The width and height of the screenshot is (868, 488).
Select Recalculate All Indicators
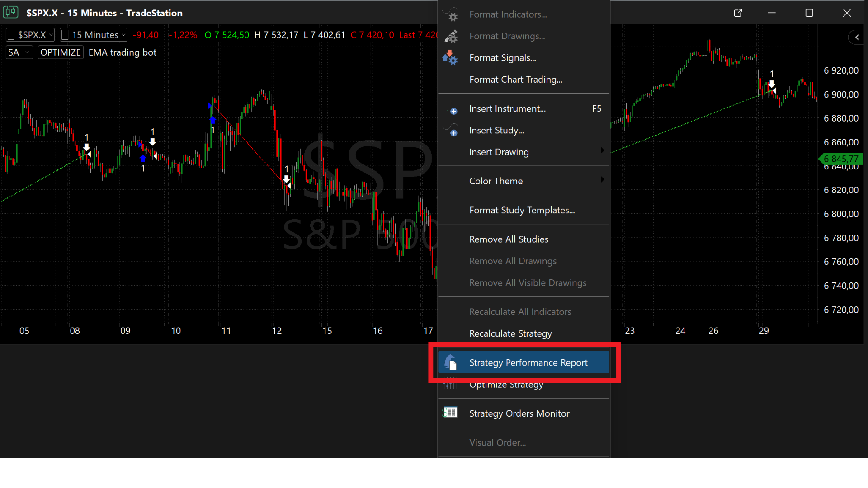(x=524, y=312)
